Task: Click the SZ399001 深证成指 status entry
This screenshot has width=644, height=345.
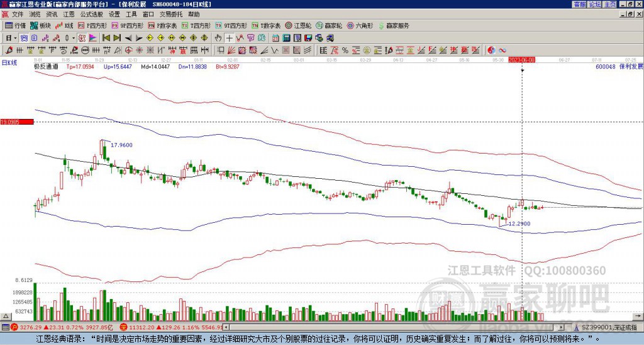Action: 606,327
